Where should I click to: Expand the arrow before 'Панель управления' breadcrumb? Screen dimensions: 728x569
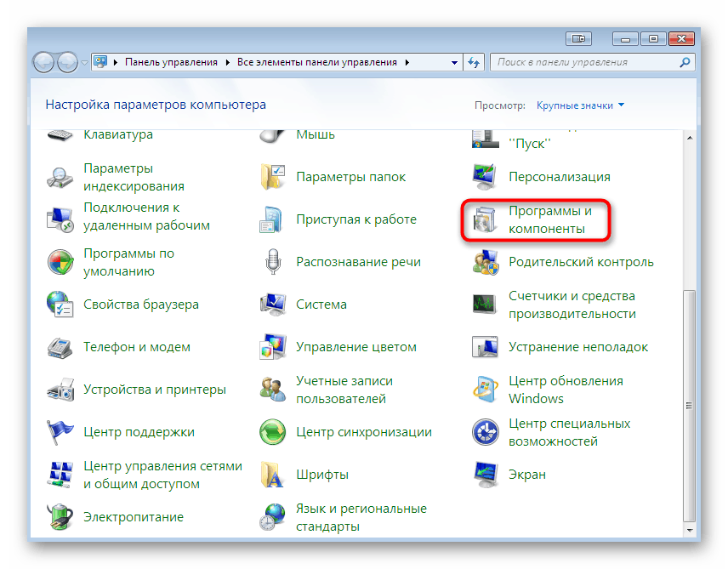[115, 62]
